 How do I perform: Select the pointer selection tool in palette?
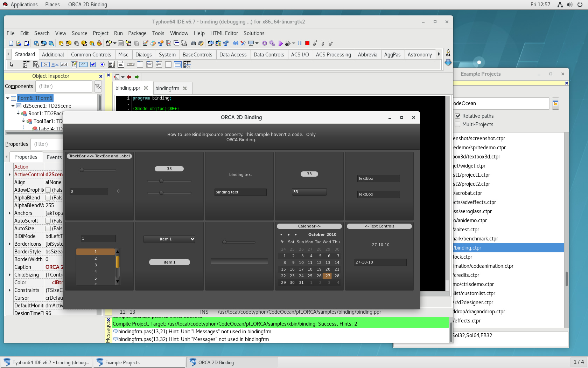(x=12, y=64)
